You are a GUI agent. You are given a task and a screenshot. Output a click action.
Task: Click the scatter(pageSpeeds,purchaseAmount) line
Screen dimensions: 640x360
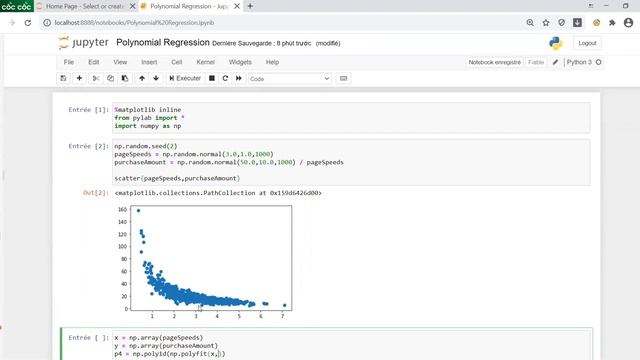[177, 178]
